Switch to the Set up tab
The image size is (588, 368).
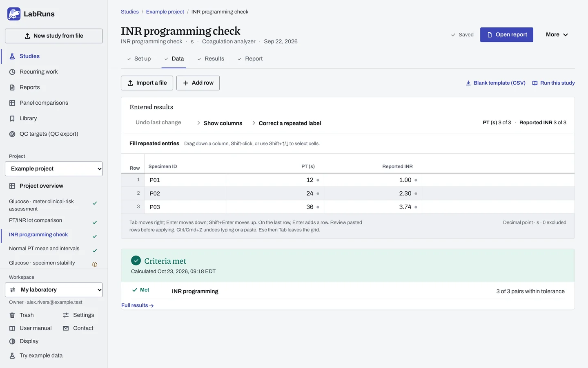(x=138, y=59)
